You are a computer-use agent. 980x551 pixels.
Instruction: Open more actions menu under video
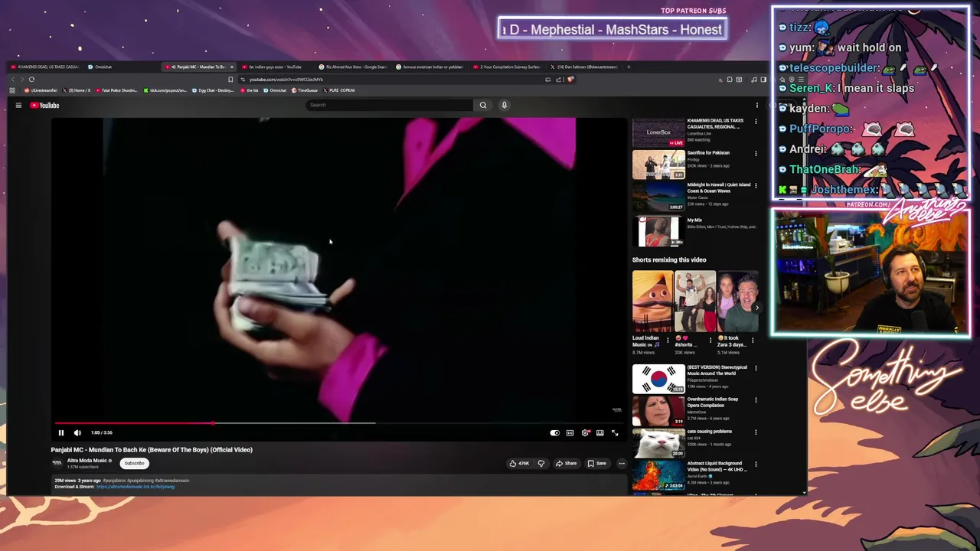point(622,463)
